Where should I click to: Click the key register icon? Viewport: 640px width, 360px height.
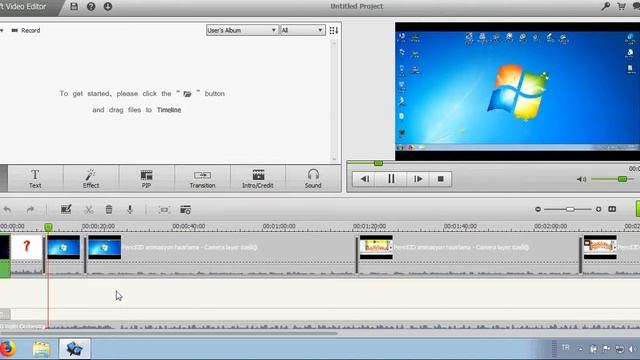pos(606,6)
